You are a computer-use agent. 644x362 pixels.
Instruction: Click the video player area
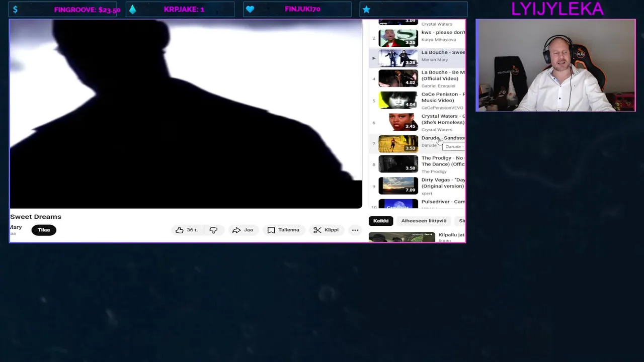click(x=186, y=114)
